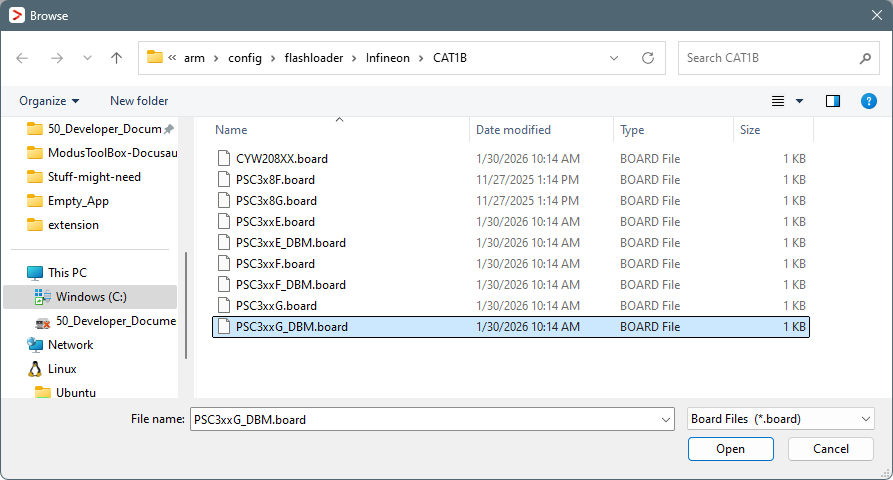The height and width of the screenshot is (480, 893).
Task: Click the Back navigation arrow
Action: click(x=23, y=58)
